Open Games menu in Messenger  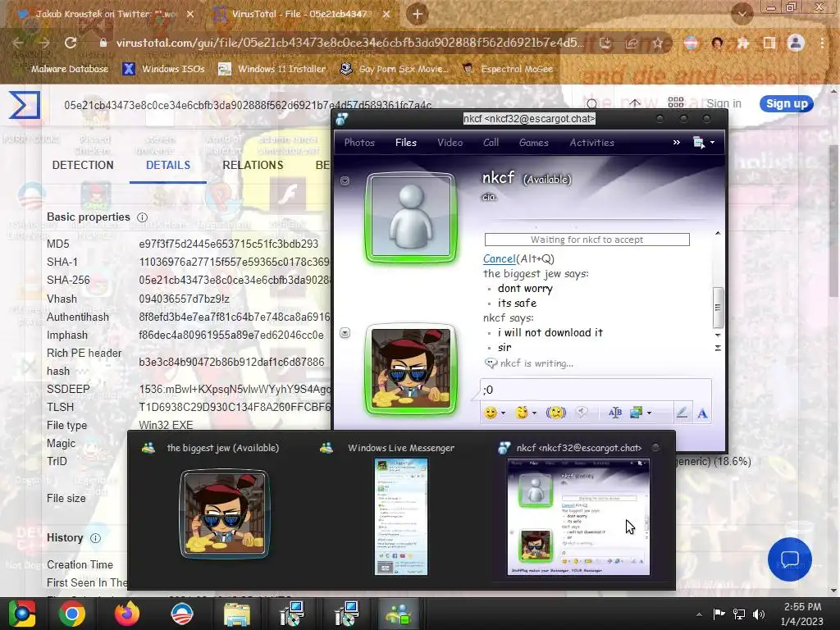tap(533, 143)
